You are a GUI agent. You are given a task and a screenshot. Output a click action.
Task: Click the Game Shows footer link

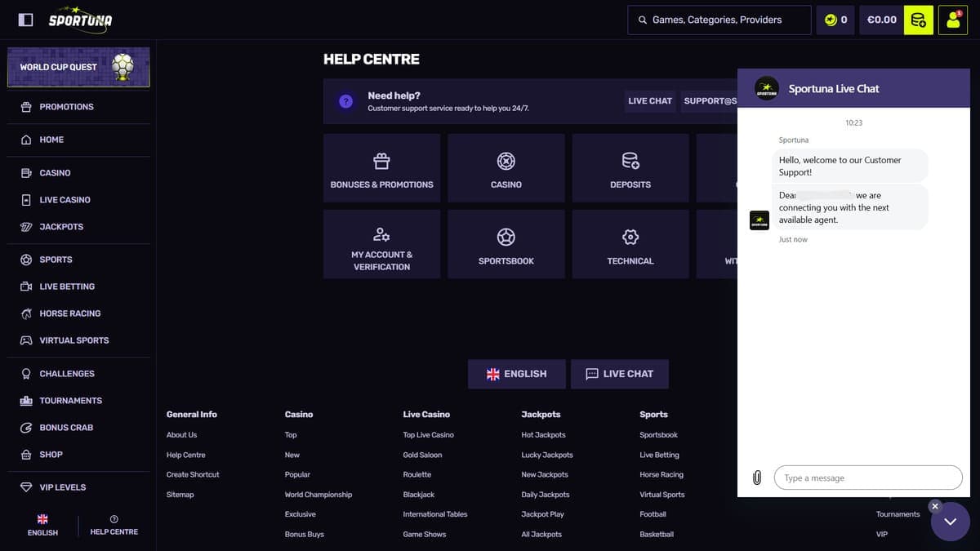coord(425,535)
